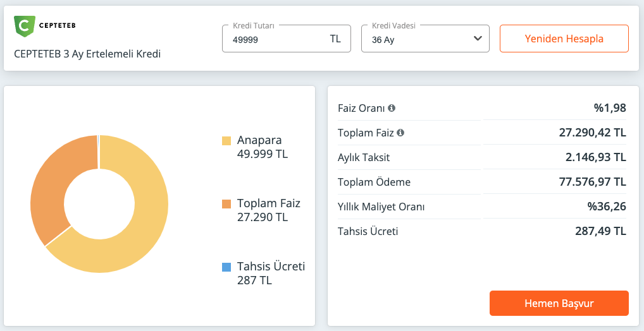Viewport: 644px width, 331px height.
Task: Click the Yıllık Maliyet Oranı label
Action: click(381, 207)
